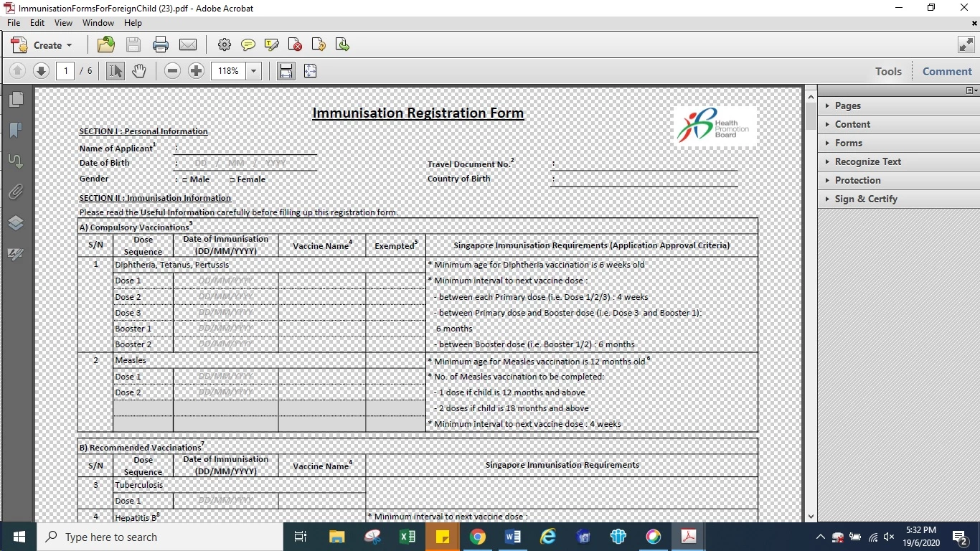The image size is (980, 551).
Task: Open the Window menu
Action: click(98, 23)
